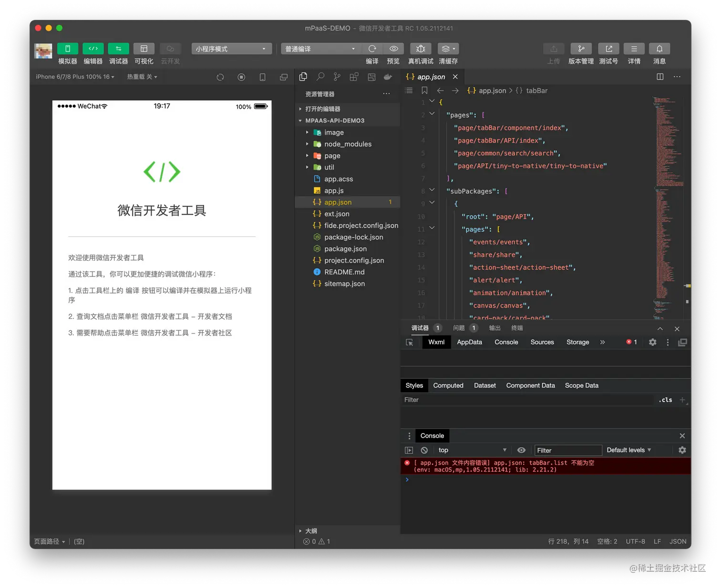This screenshot has height=588, width=721.
Task: Click the Styles Filter input field
Action: click(527, 400)
